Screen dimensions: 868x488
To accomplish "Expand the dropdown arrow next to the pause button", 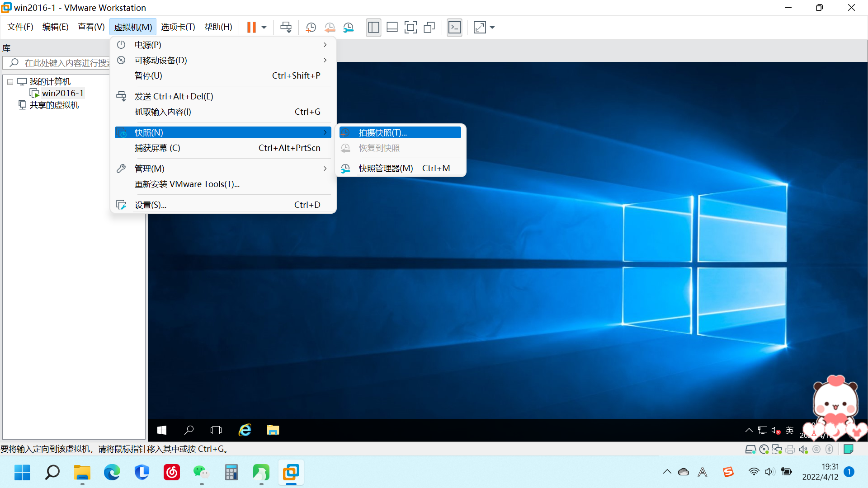I will 264,28.
